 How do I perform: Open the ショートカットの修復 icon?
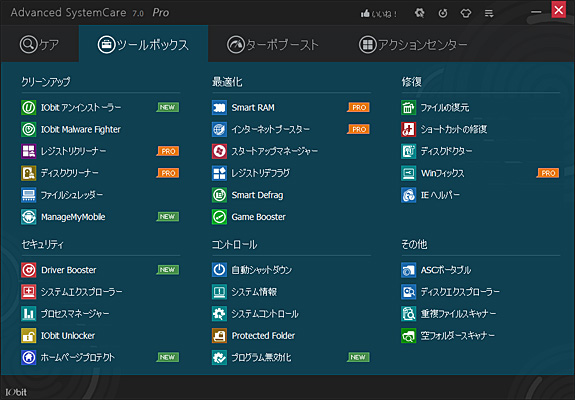(x=409, y=129)
